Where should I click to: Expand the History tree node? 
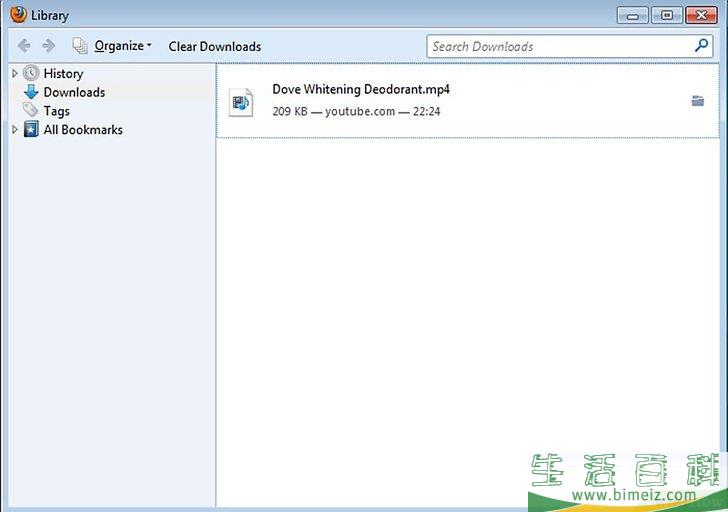14,73
